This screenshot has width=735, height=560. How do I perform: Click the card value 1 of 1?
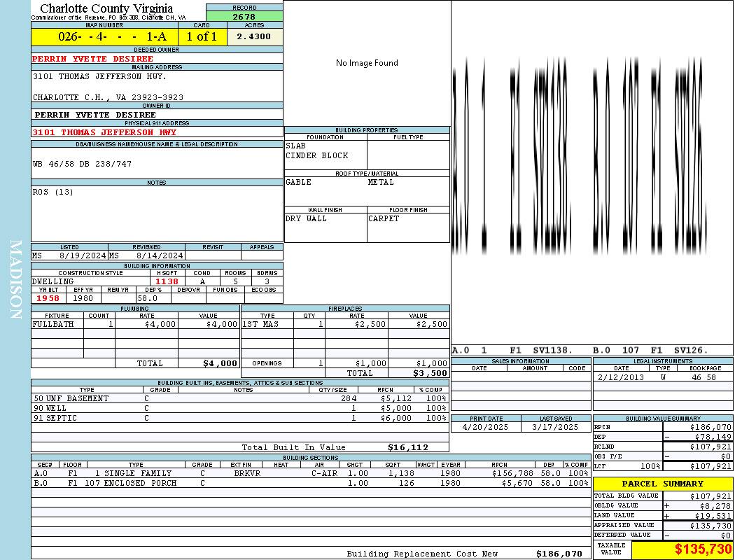tap(202, 36)
